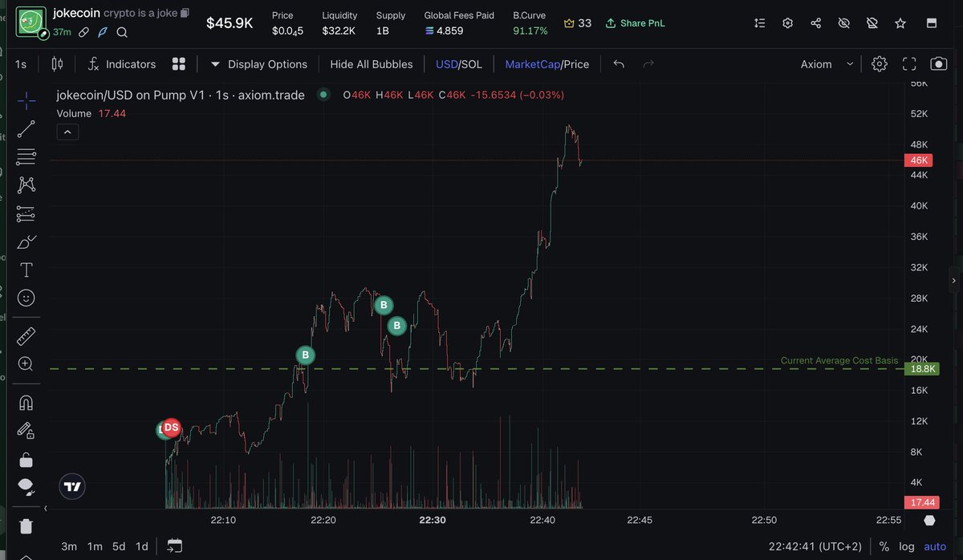Copy the jokecoin token address icon
The width and height of the screenshot is (963, 560).
185,14
